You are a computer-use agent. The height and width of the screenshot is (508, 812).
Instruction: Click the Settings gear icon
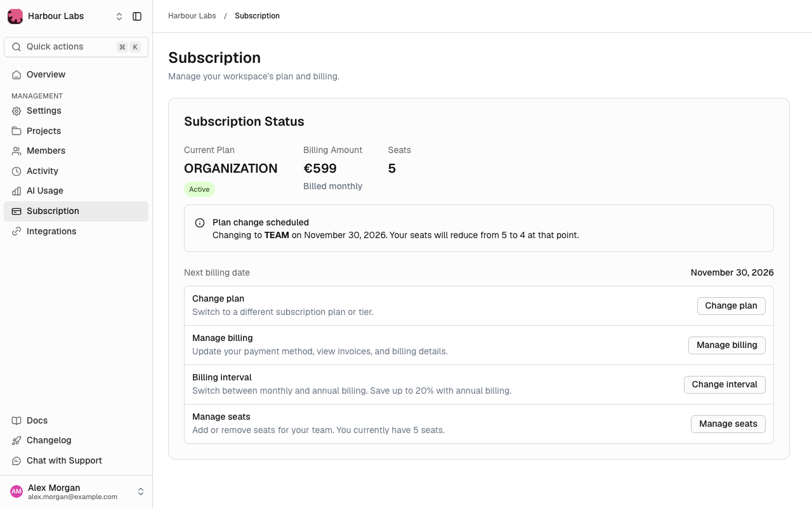tap(16, 111)
